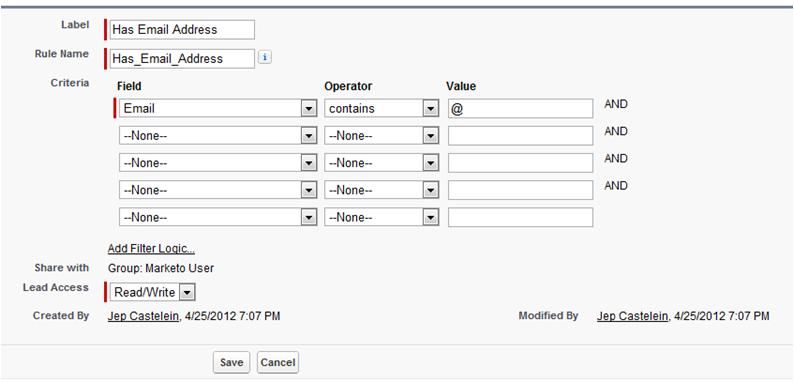The image size is (794, 383).
Task: Open the fifth row Operator dropdown
Action: (381, 218)
